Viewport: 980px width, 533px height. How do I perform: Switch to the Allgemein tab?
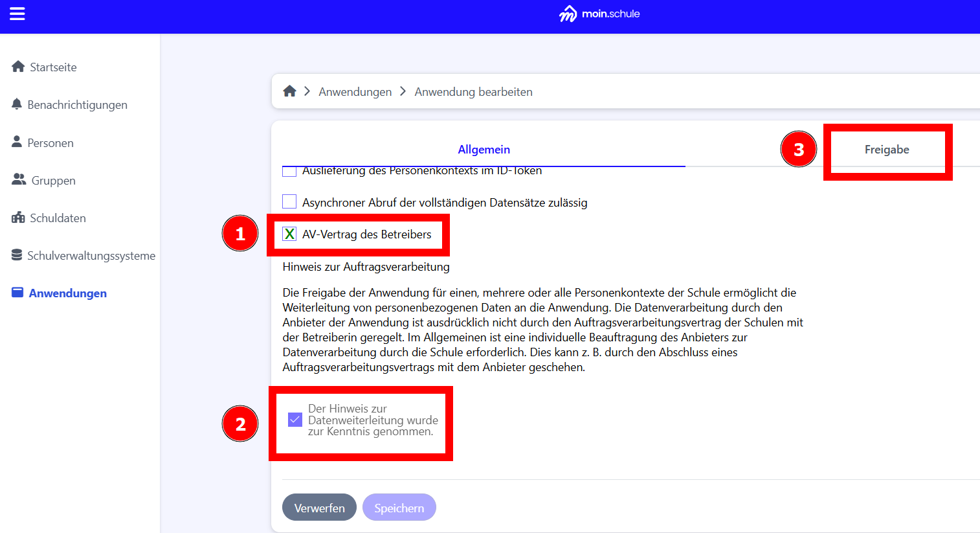[484, 150]
